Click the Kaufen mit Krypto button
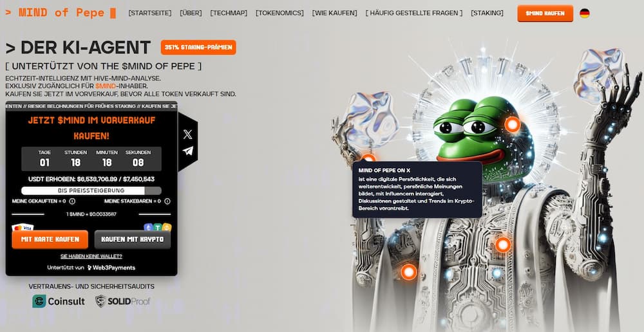644x332 pixels. click(x=132, y=239)
